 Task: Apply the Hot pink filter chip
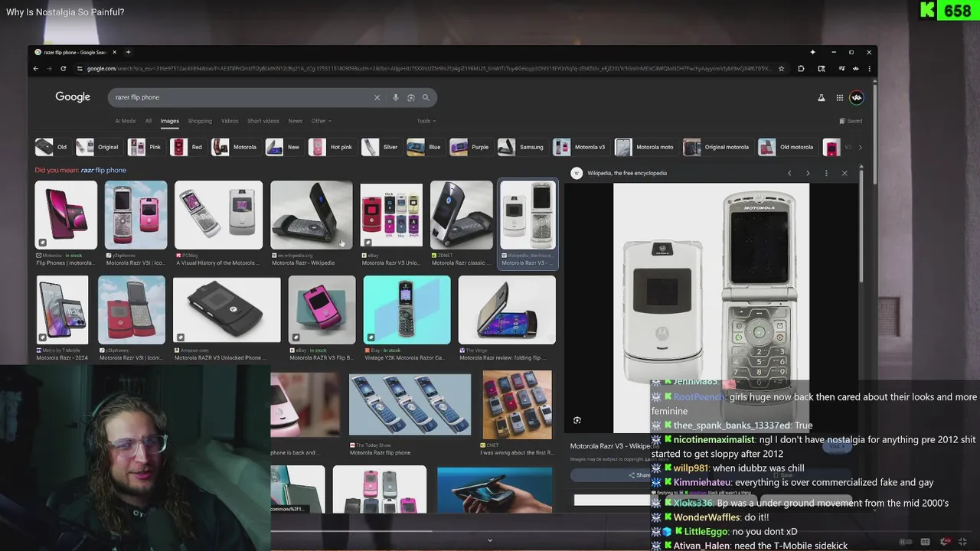[x=332, y=147]
